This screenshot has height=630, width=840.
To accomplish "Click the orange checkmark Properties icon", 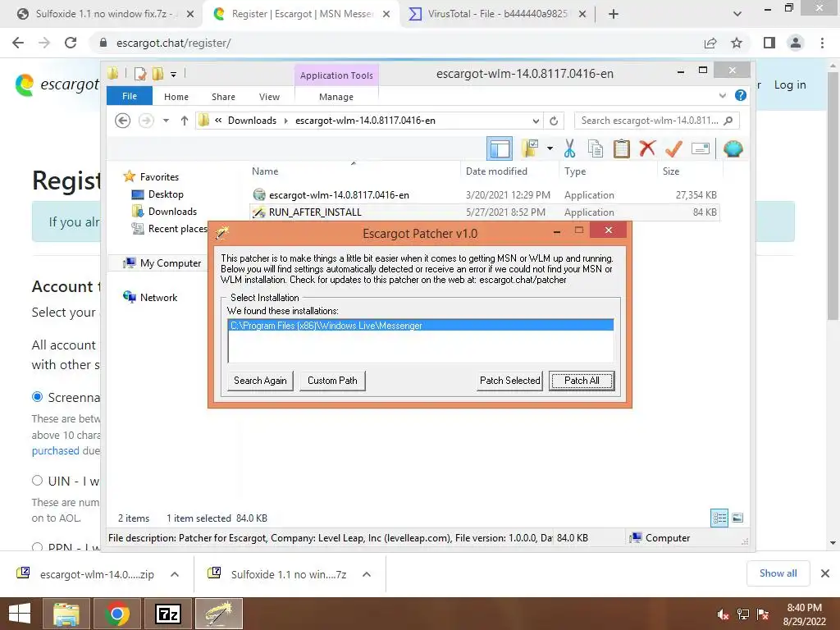I will pyautogui.click(x=673, y=148).
